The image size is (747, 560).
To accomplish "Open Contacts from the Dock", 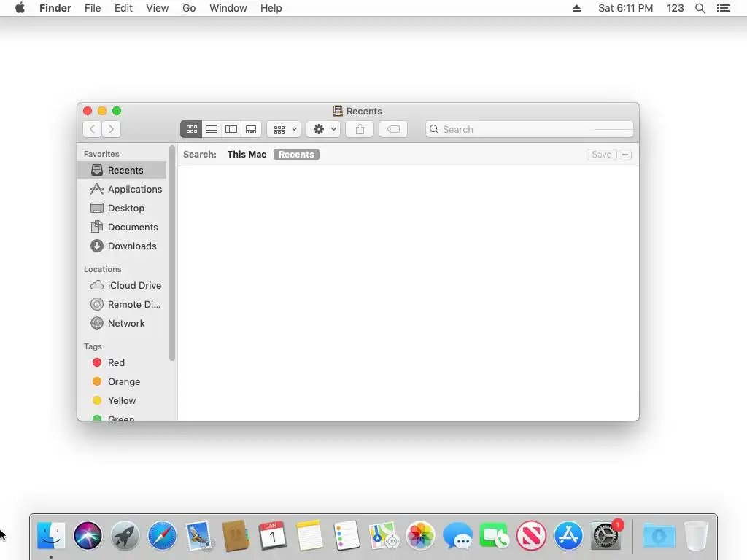I will coord(236,536).
